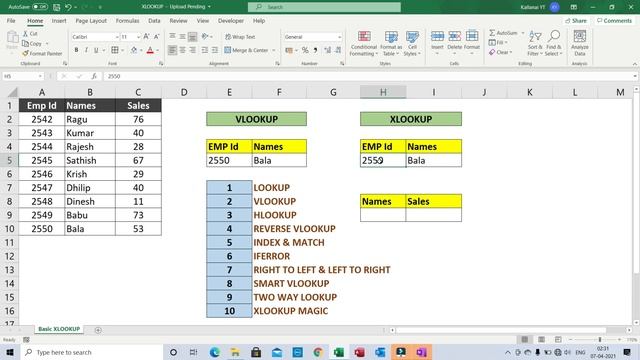Image resolution: width=640 pixels, height=360 pixels.
Task: Open the Fill dropdown
Action: [498, 42]
